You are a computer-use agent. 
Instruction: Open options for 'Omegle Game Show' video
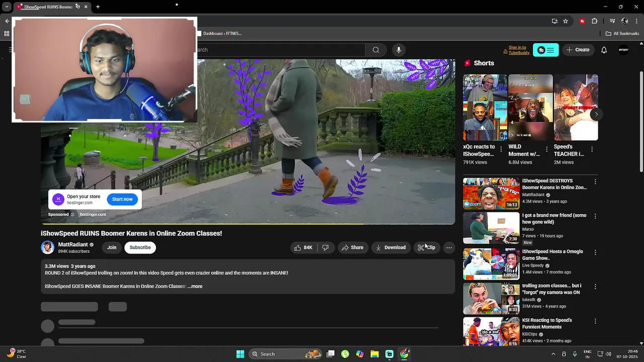tap(595, 252)
